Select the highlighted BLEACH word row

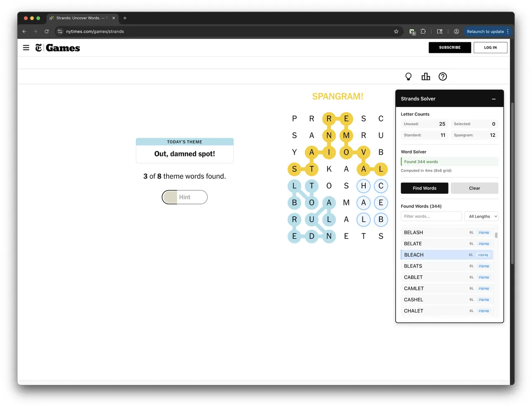446,255
